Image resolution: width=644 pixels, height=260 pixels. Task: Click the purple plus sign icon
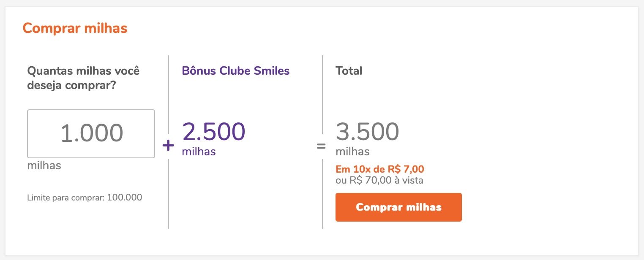(168, 146)
